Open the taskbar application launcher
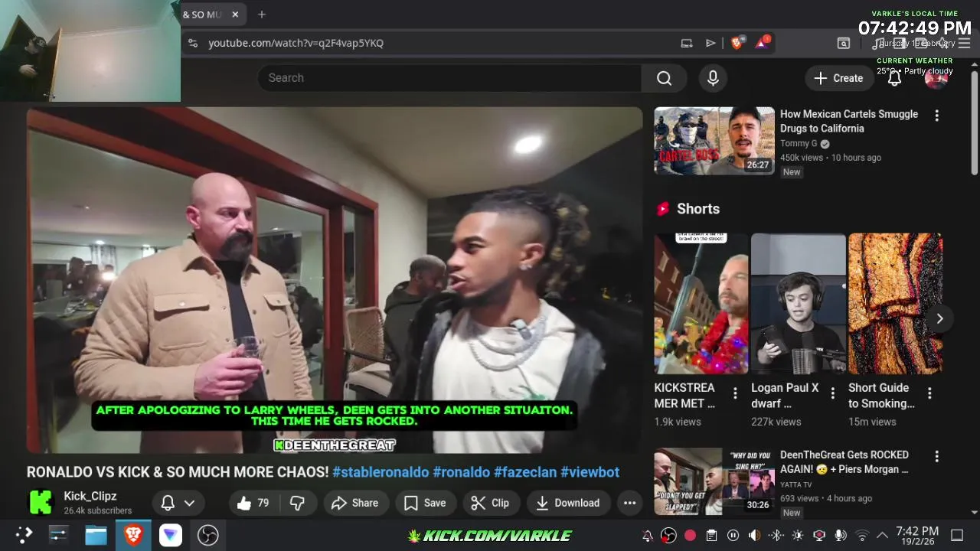The image size is (980, 551). 24,535
